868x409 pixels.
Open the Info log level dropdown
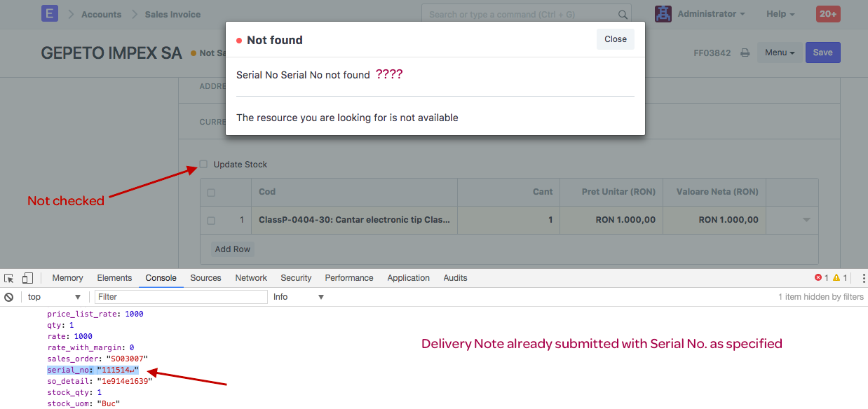coord(299,297)
